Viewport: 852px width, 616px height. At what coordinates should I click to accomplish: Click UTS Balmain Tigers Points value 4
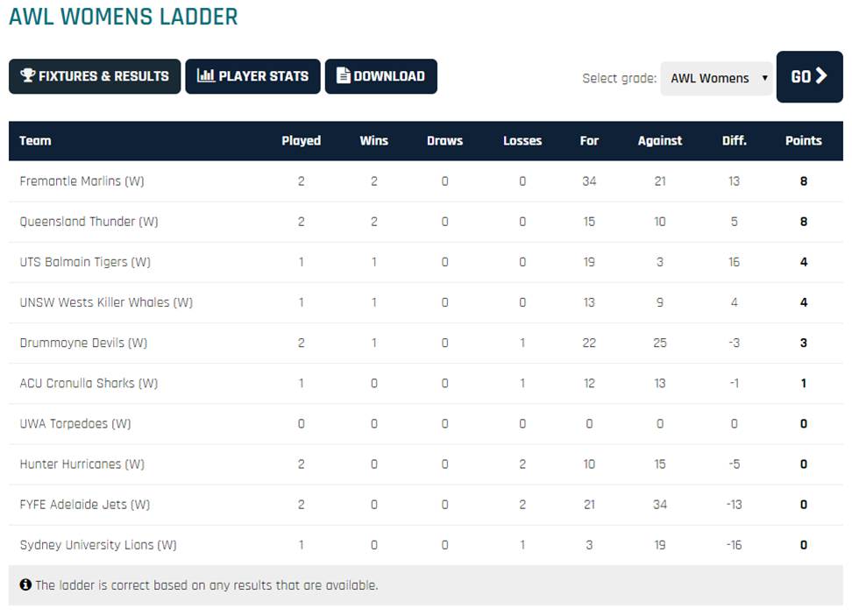click(804, 262)
